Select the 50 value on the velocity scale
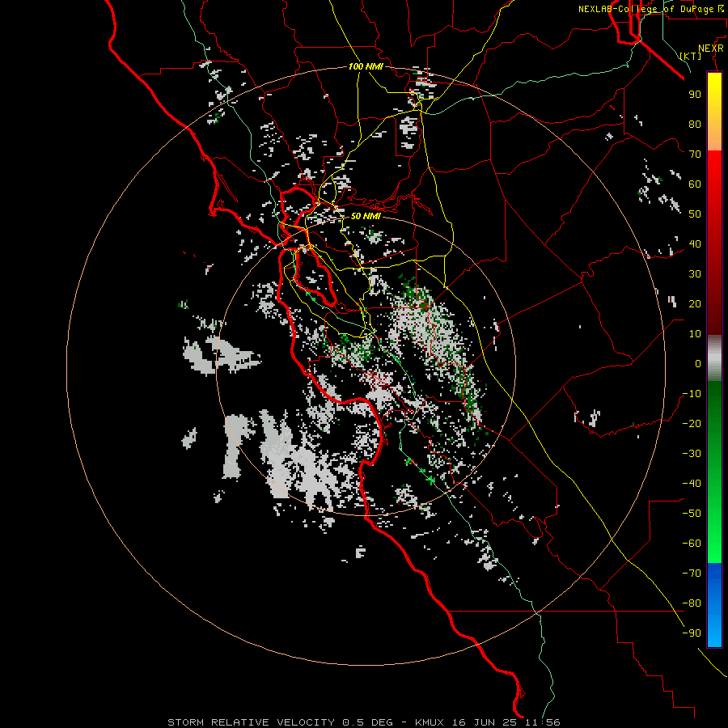The width and height of the screenshot is (728, 728). pos(695,214)
